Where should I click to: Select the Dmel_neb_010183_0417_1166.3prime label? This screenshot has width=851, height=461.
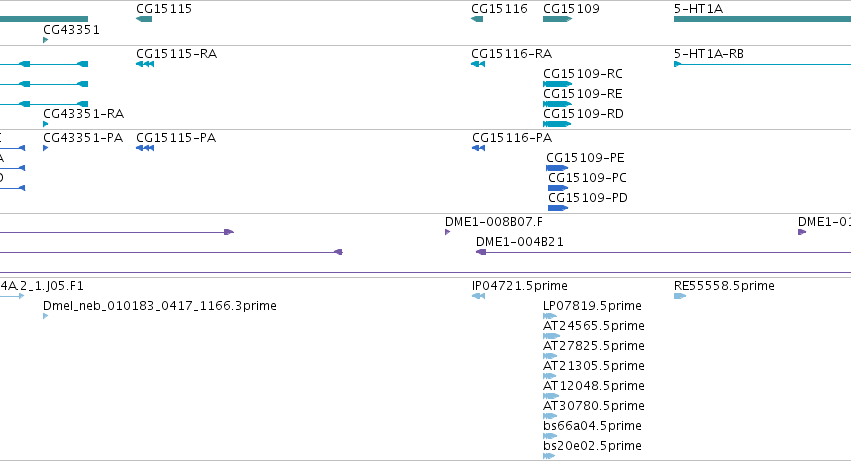(160, 306)
